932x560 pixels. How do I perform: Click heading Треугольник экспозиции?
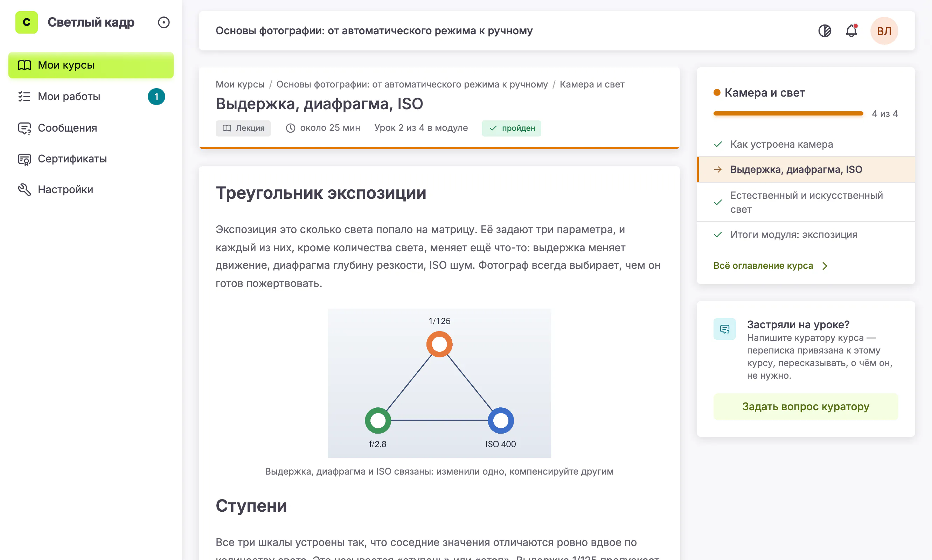[321, 193]
